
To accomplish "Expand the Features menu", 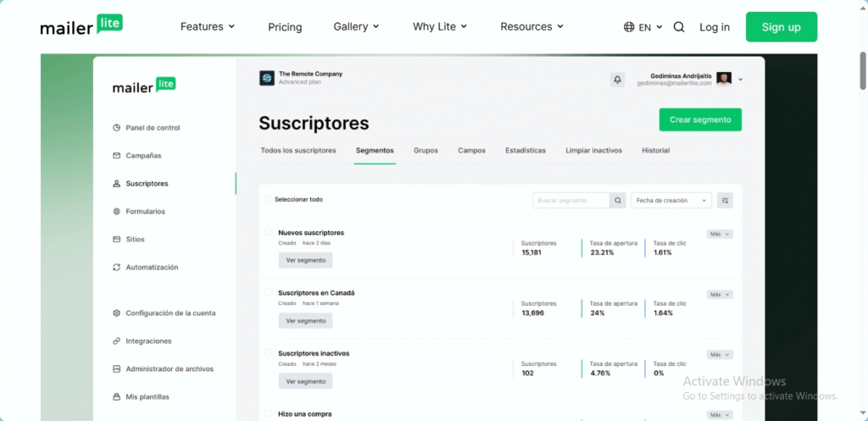I will point(208,26).
